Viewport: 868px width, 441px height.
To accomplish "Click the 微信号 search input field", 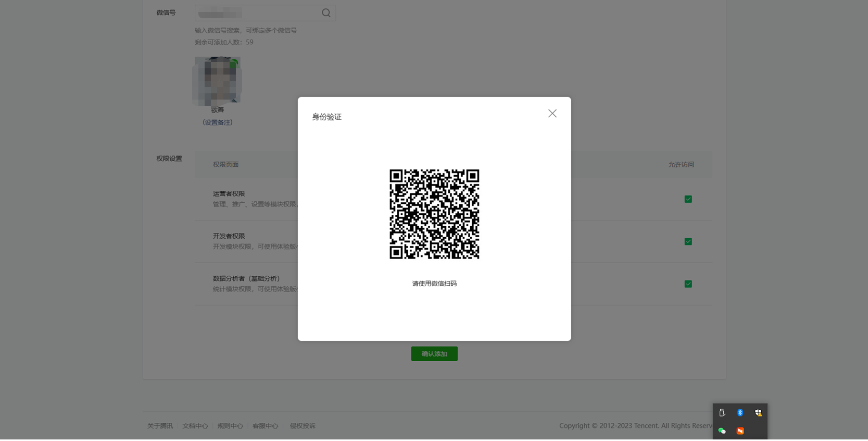I will coord(257,13).
